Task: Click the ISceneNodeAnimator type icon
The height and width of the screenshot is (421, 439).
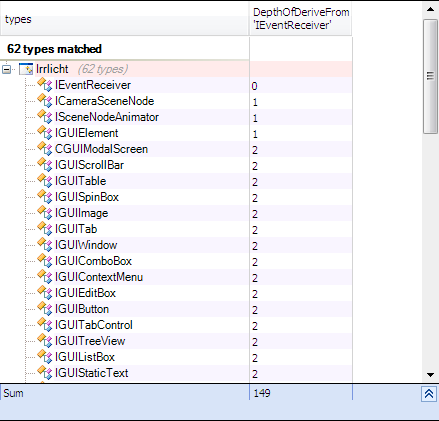Action: pos(45,117)
